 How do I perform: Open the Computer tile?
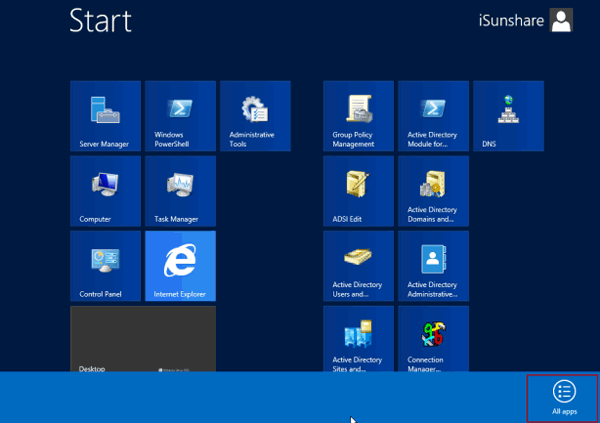[106, 191]
